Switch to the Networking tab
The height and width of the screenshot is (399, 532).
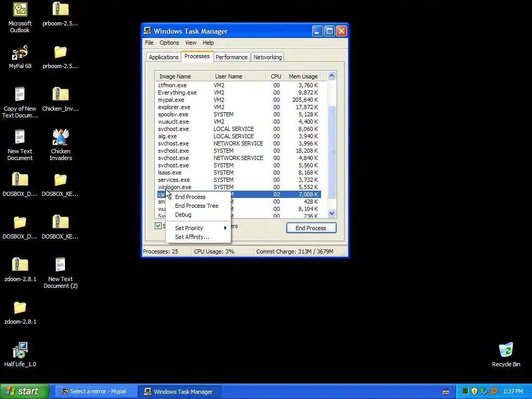click(x=268, y=57)
